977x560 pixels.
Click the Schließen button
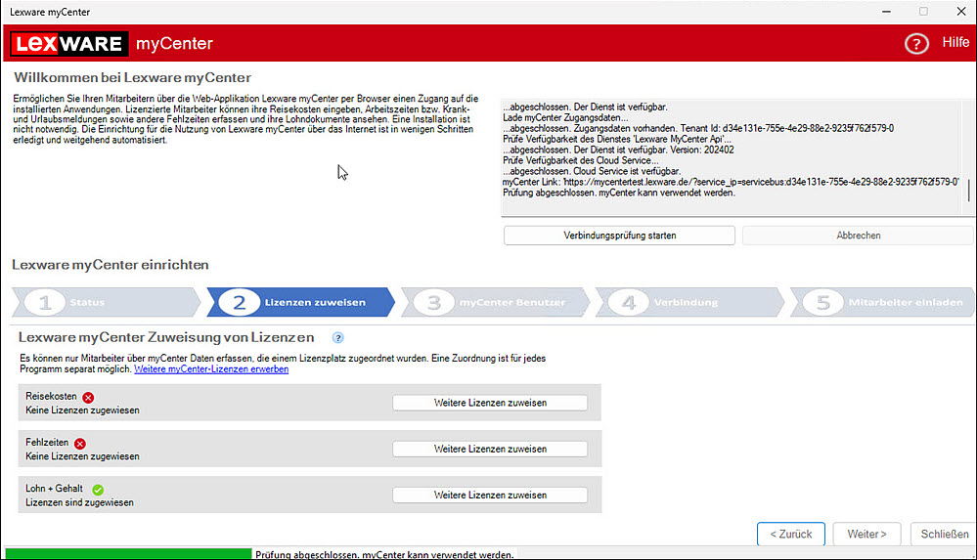(x=943, y=534)
